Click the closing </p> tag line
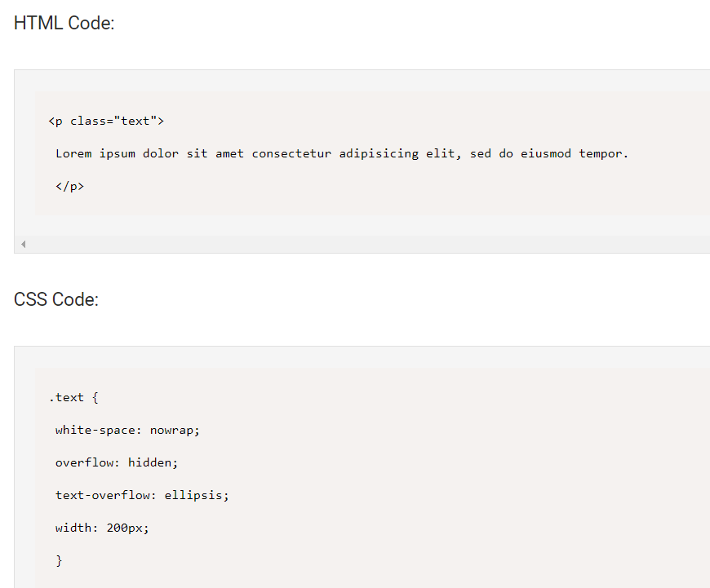 69,186
